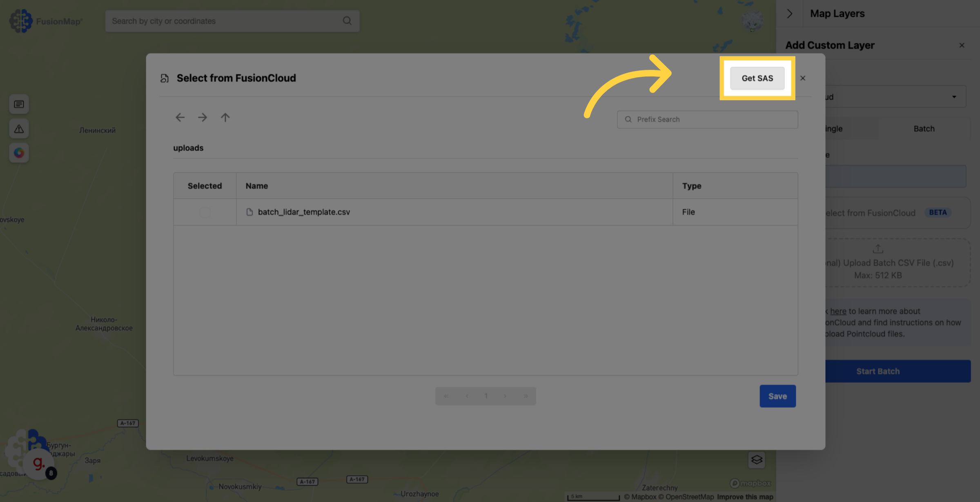Go to next page of results

coord(505,396)
